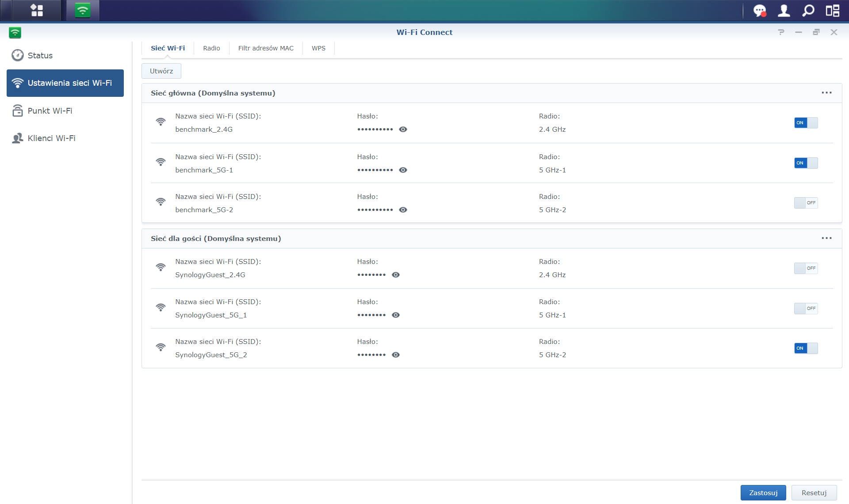Click Wi-Fi signal icon for SynologyGuest_5G_1
Viewport: 849px width, 504px height.
[161, 307]
